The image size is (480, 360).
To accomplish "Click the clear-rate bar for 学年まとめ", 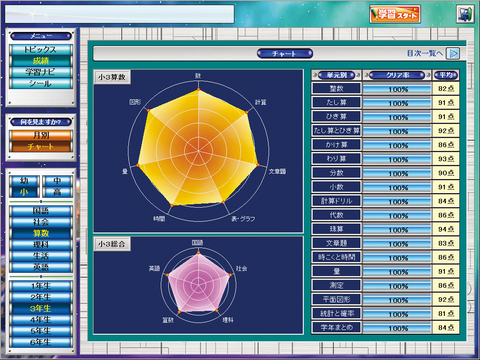I will pyautogui.click(x=397, y=328).
